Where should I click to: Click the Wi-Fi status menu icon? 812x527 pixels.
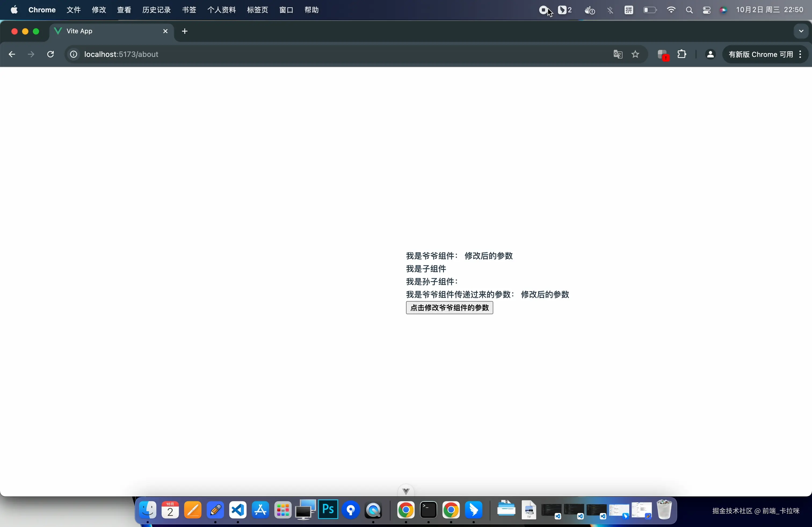(x=671, y=10)
